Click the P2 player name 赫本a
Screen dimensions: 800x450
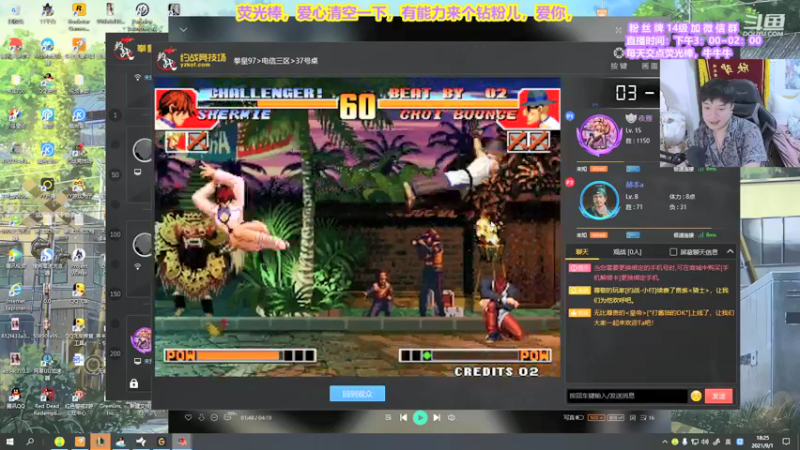click(x=634, y=185)
